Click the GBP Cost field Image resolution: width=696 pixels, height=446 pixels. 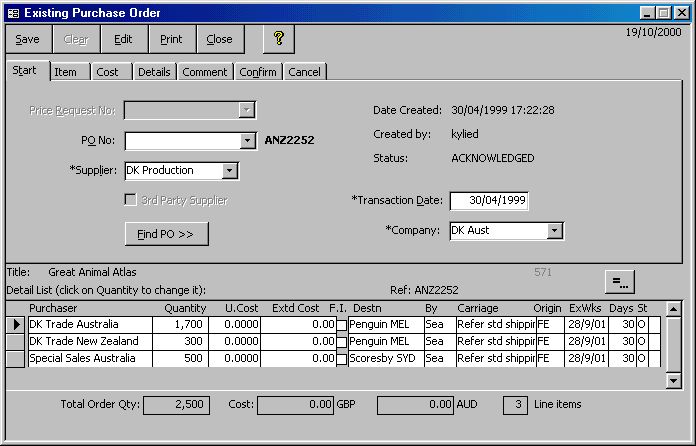[295, 405]
